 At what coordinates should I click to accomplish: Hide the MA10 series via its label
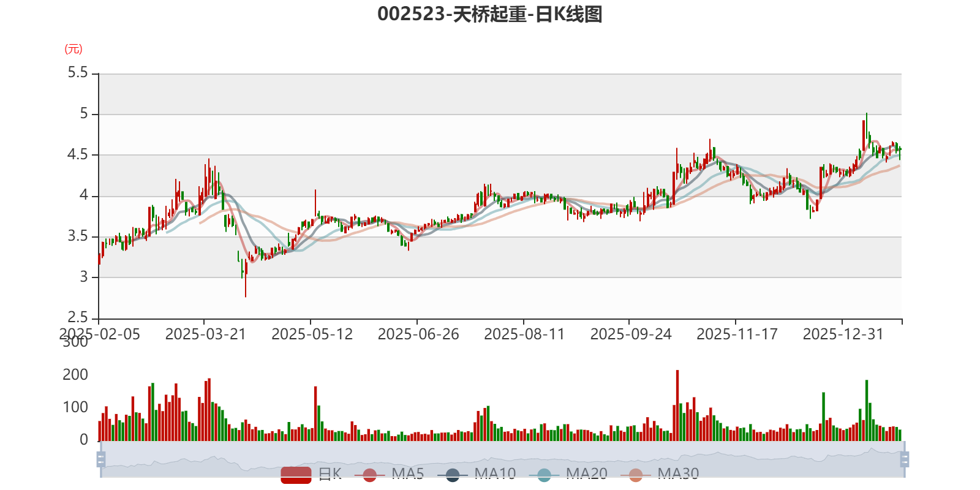495,473
